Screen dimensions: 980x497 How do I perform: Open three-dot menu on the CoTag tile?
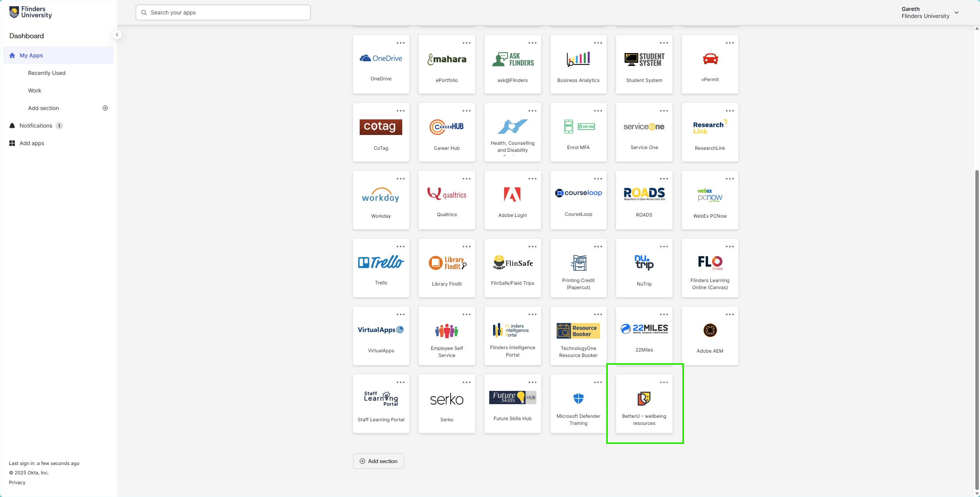pos(401,111)
